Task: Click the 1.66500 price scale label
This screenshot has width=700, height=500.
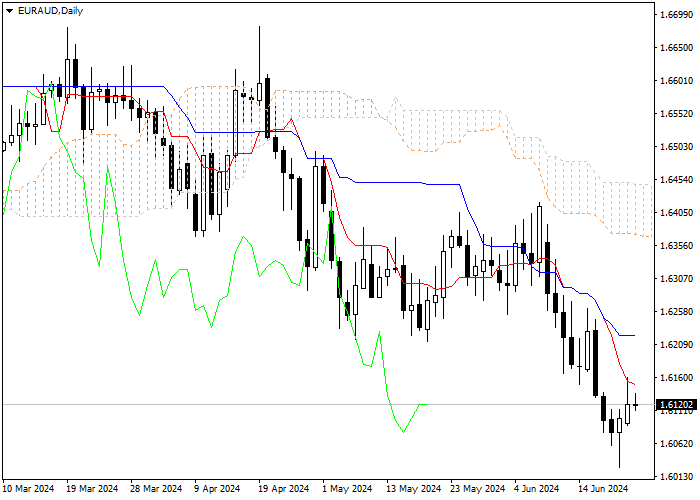Action: pyautogui.click(x=676, y=48)
